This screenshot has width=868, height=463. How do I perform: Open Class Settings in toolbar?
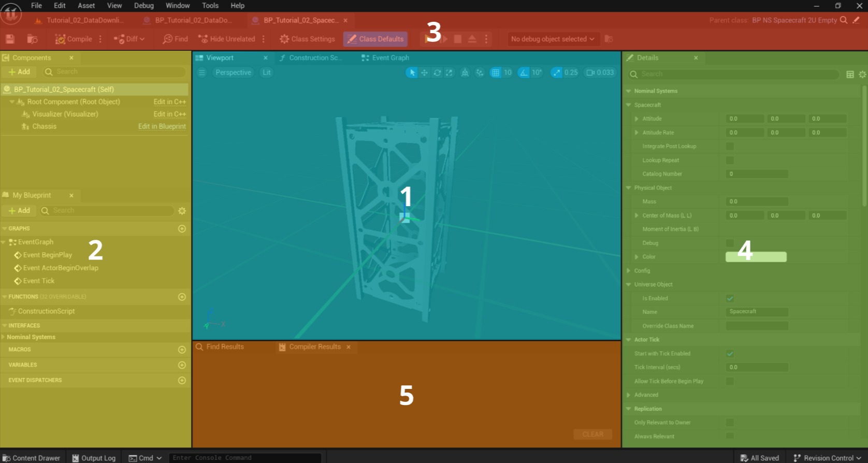point(307,39)
